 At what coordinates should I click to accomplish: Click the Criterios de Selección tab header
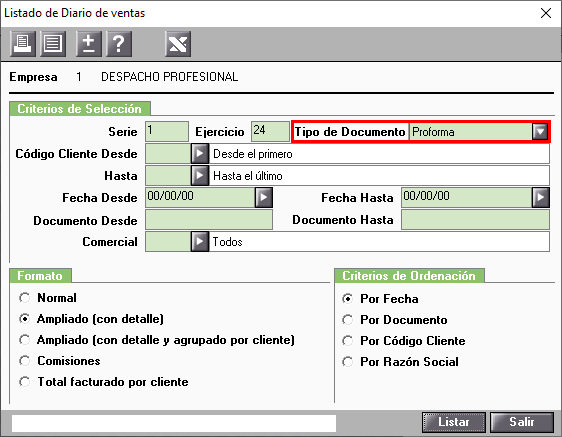80,109
